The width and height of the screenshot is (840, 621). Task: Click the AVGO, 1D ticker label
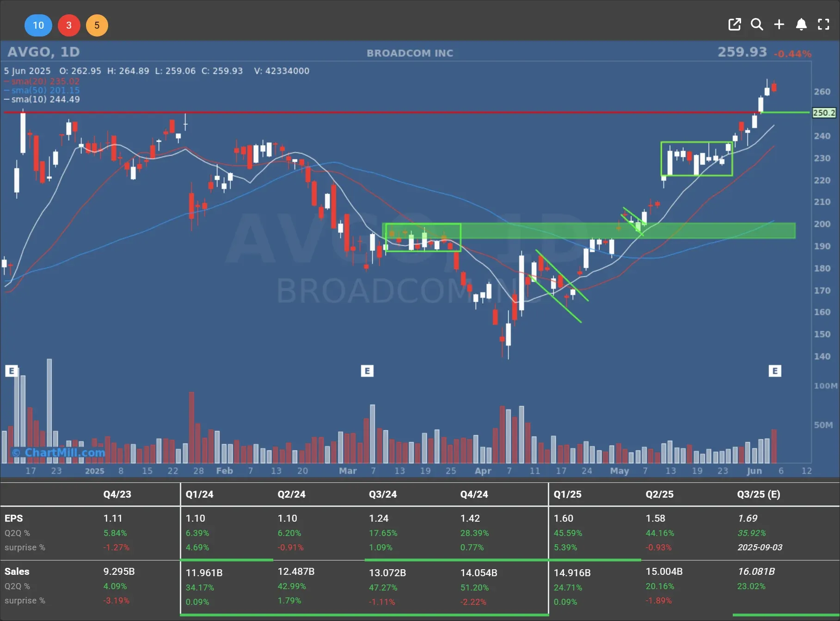click(x=43, y=52)
